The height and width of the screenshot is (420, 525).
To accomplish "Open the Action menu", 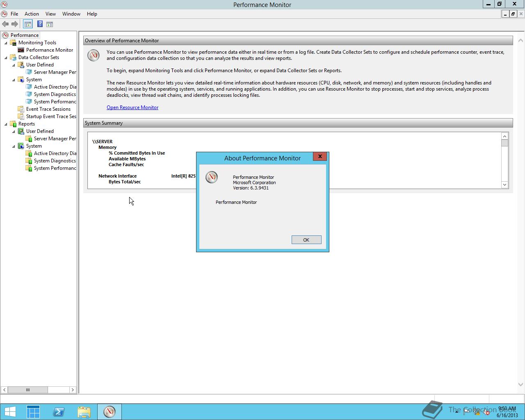I will [x=32, y=14].
